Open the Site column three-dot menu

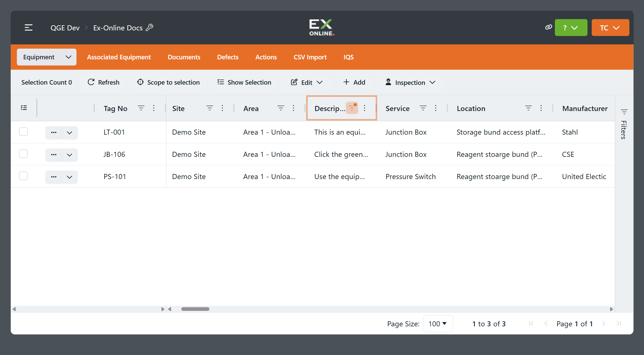(x=222, y=108)
